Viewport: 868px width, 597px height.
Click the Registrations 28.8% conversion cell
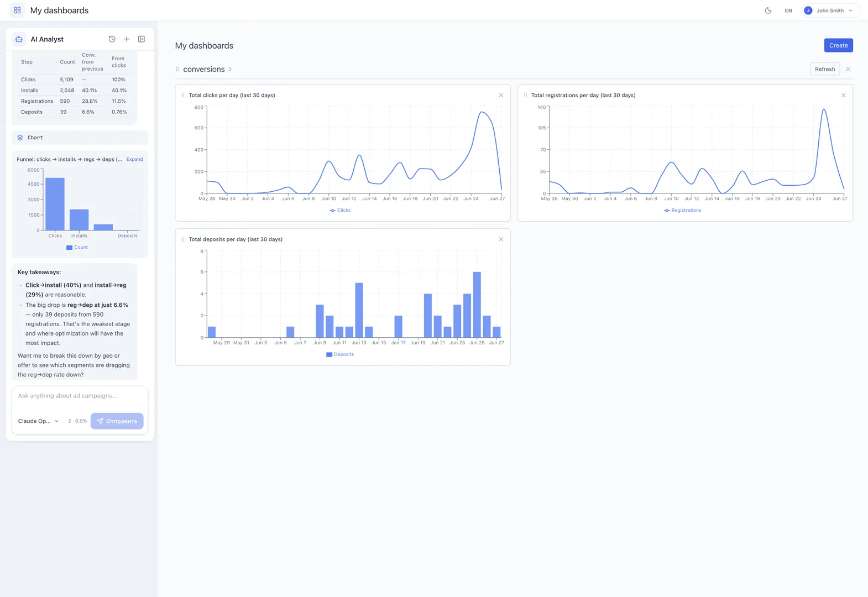90,101
